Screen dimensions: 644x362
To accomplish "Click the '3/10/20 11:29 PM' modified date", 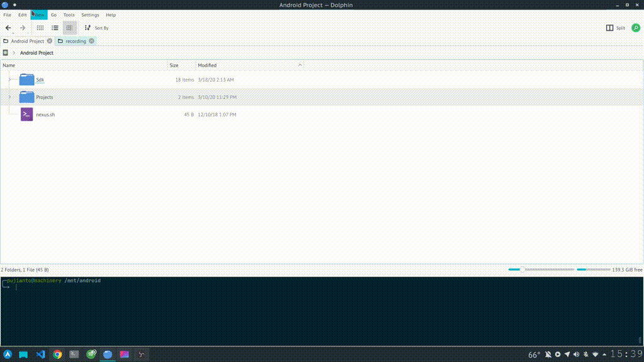I will point(217,97).
